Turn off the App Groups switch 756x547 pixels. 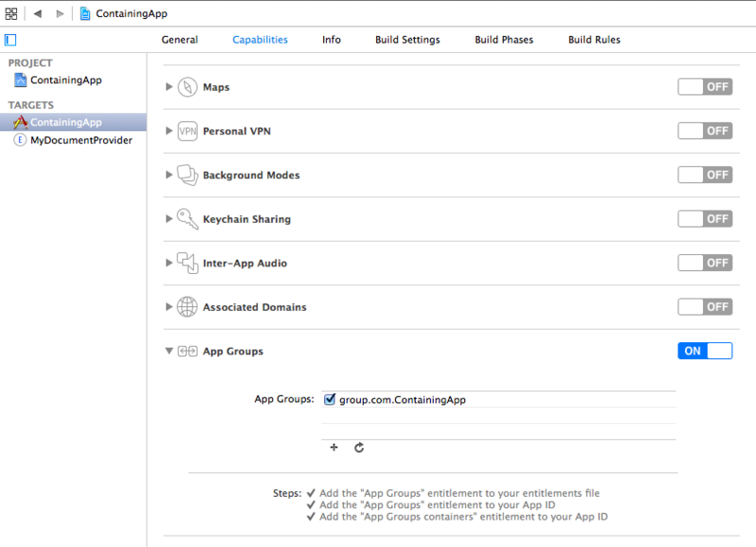tap(705, 350)
